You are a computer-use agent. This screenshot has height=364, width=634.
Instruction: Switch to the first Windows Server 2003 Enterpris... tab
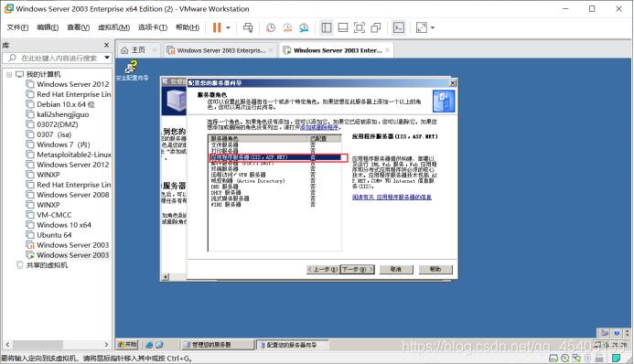220,50
